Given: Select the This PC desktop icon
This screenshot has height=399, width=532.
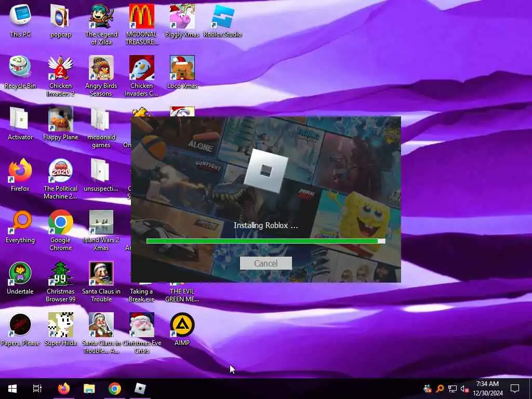Looking at the screenshot, I should pyautogui.click(x=20, y=20).
